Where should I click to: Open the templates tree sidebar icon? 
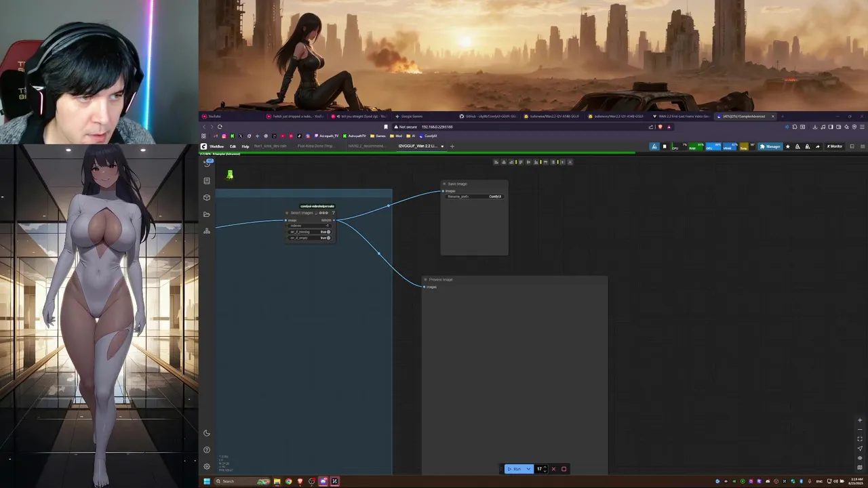point(207,231)
